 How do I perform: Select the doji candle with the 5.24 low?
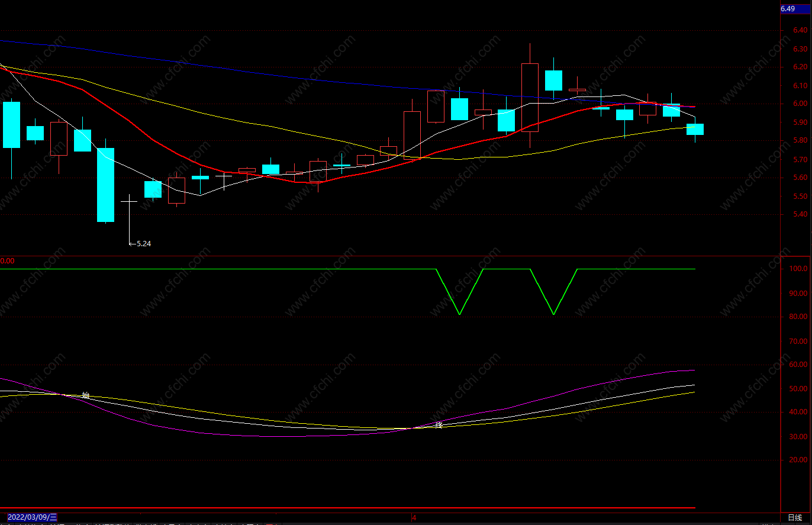pyautogui.click(x=129, y=218)
